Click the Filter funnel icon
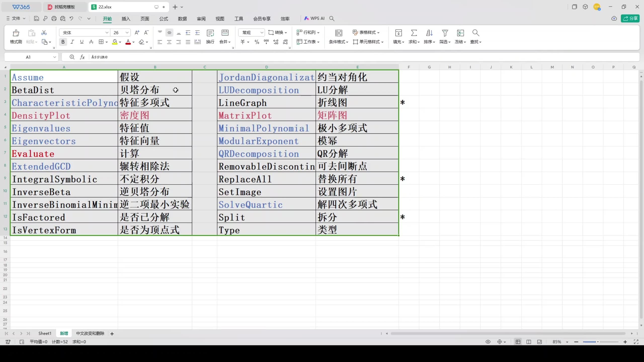This screenshot has width=644, height=362. (x=445, y=33)
